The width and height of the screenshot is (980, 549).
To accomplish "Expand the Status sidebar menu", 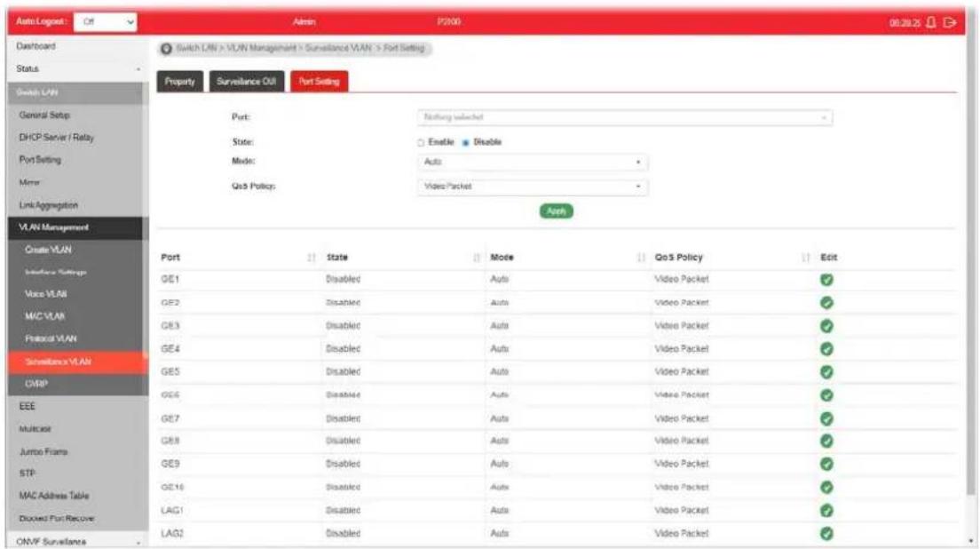I will point(77,68).
